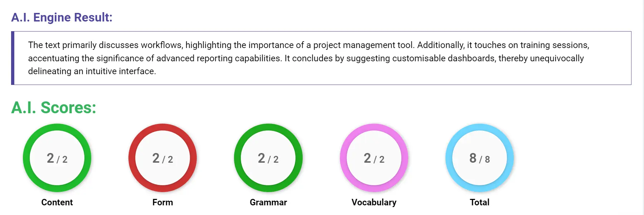Select the Form label text

(x=163, y=202)
